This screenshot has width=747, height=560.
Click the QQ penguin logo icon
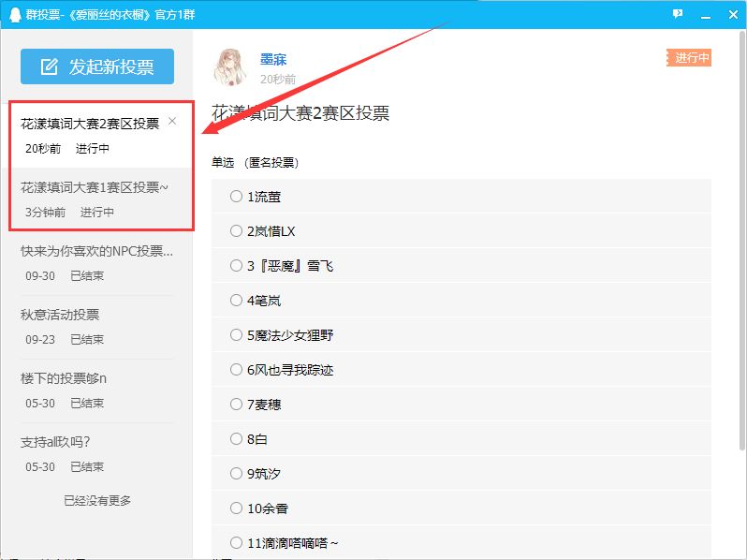15,15
